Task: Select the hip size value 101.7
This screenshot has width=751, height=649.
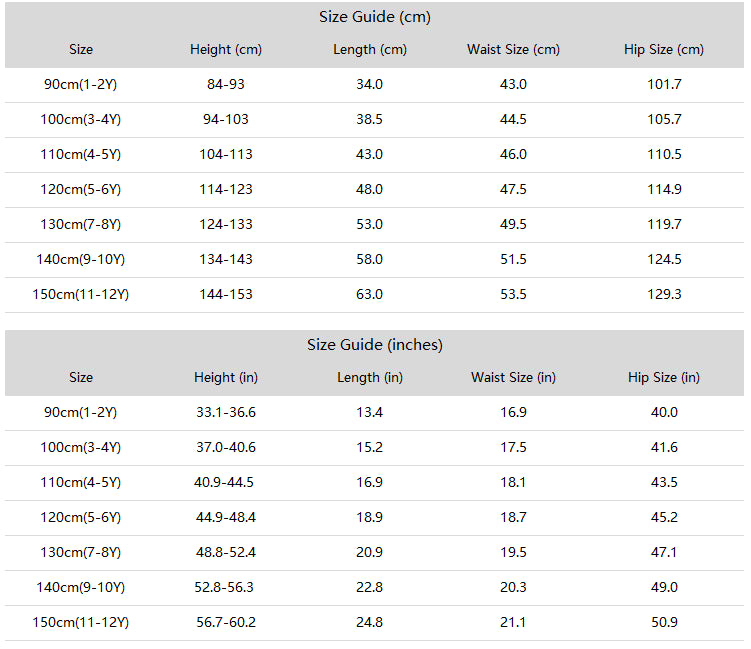Action: [x=664, y=84]
